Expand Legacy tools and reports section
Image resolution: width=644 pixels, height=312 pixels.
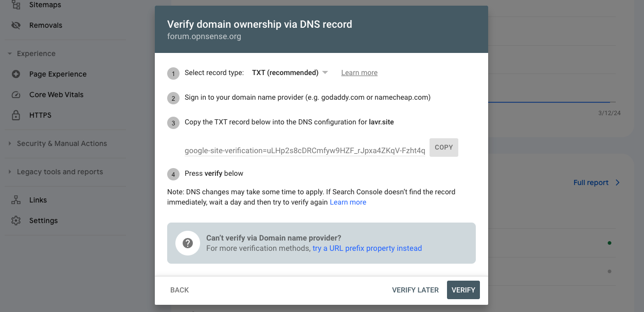tap(10, 172)
